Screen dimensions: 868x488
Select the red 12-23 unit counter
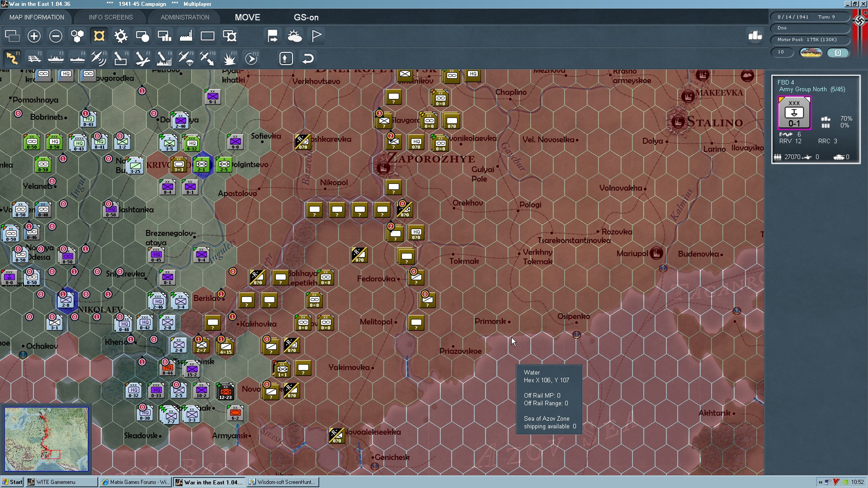point(225,391)
